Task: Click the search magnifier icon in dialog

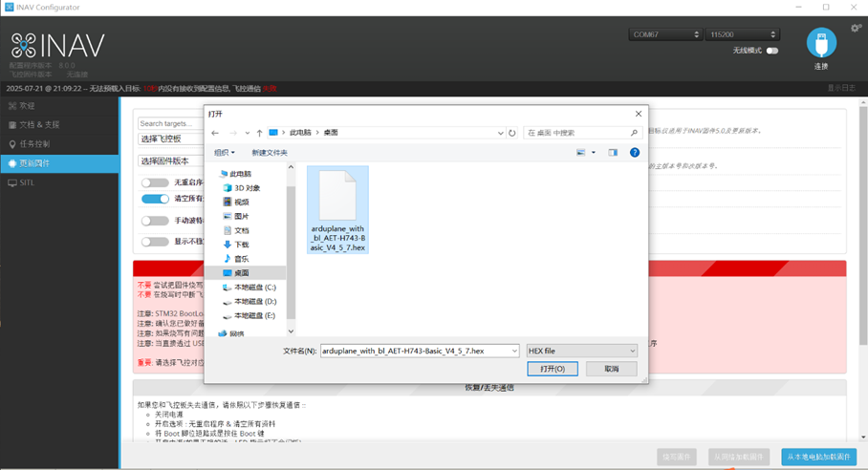Action: [634, 133]
